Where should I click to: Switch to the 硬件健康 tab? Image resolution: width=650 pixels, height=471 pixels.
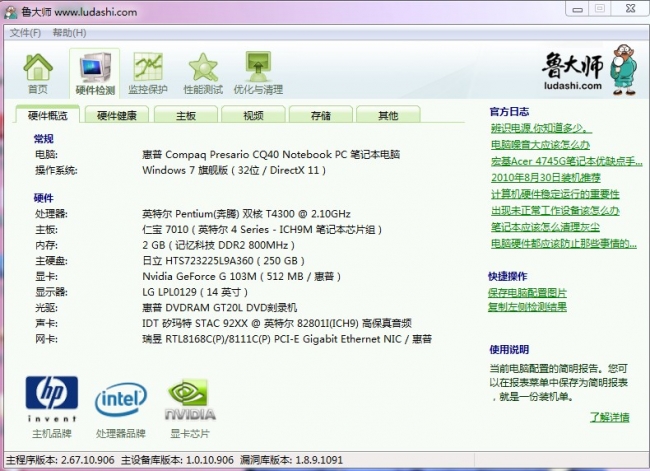118,115
